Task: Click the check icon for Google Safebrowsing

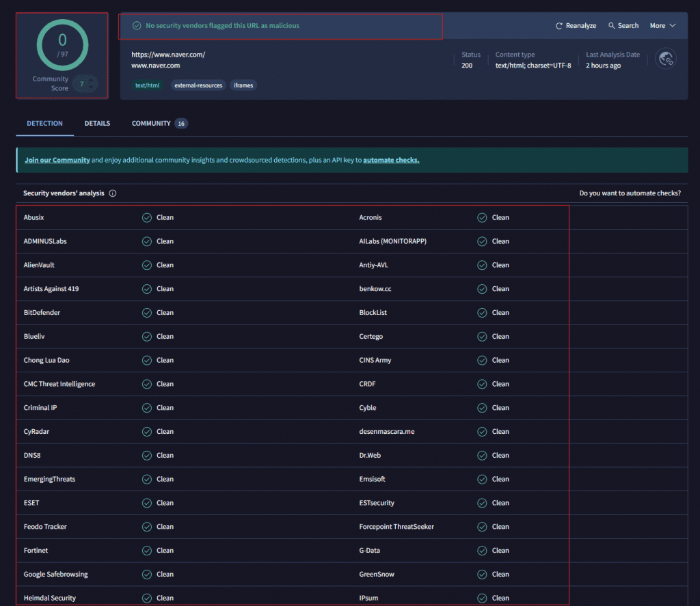Action: [x=147, y=575]
